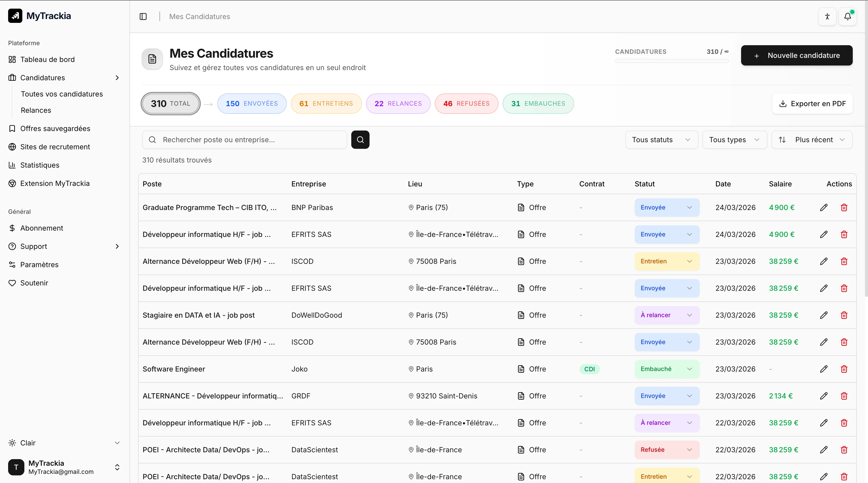The image size is (868, 483).
Task: Click the accessibility icon in the top bar
Action: coord(827,17)
